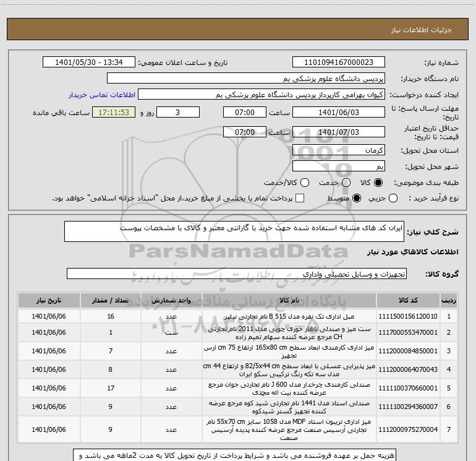Click product code 1112000975270004

click(x=408, y=429)
